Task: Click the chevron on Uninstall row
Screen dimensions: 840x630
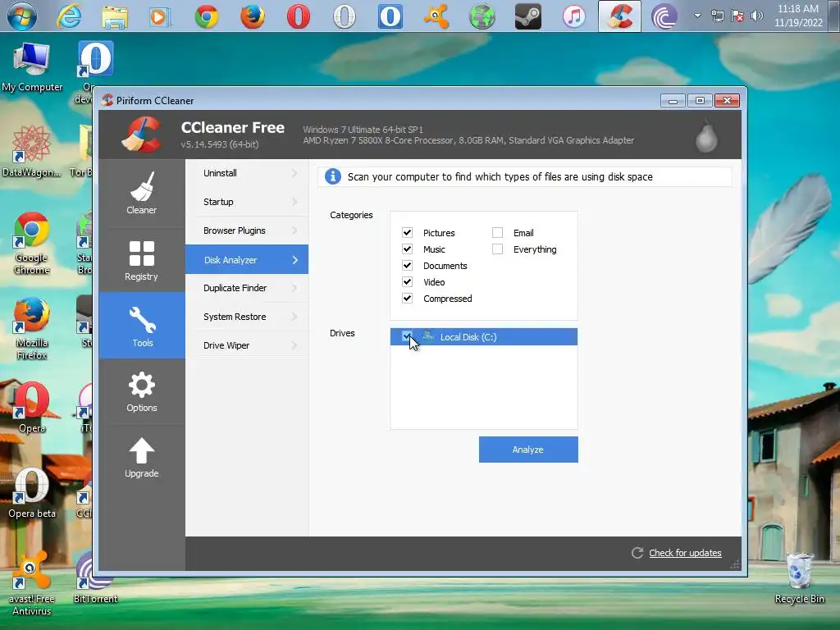Action: (x=294, y=173)
